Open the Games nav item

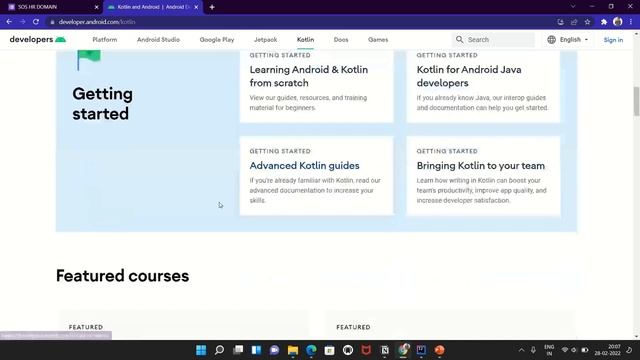pyautogui.click(x=378, y=40)
